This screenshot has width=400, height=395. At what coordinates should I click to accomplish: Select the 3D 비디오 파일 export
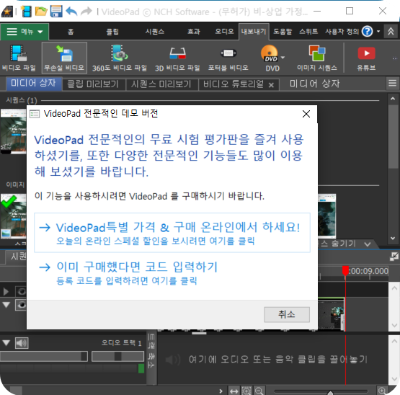[177, 58]
